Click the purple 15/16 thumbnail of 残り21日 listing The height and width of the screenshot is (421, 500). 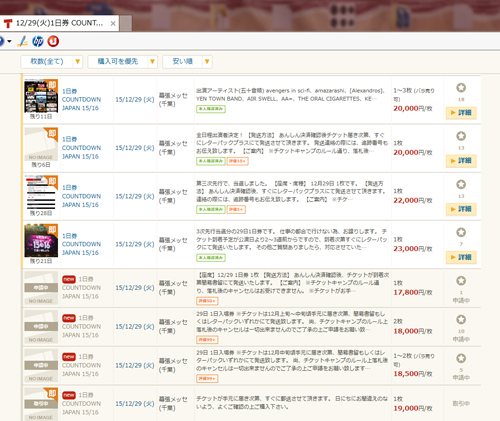[41, 240]
